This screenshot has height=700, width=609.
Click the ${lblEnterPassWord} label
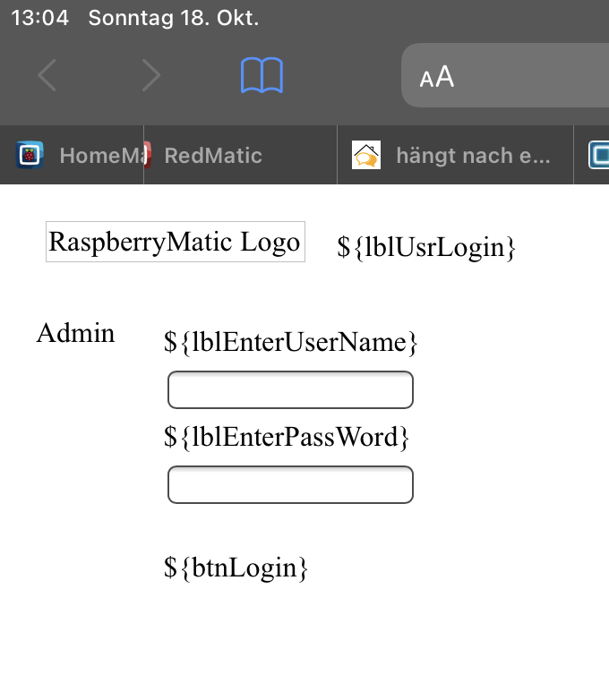point(286,437)
